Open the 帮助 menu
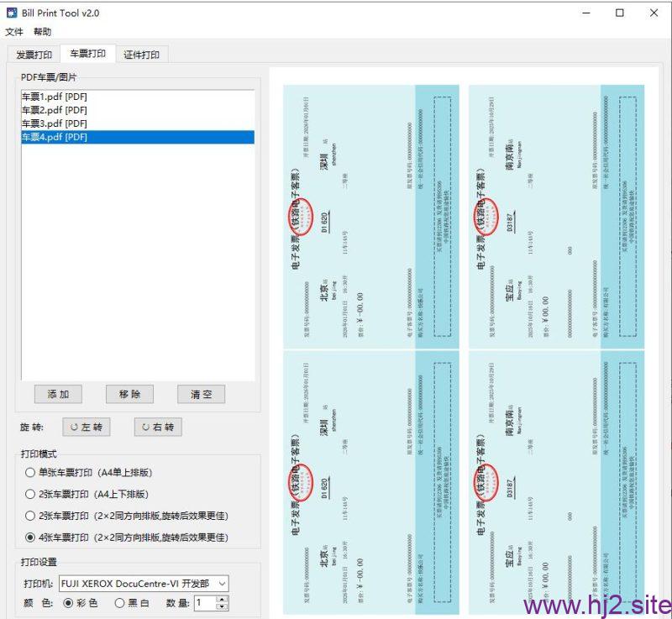Viewport: 672px width, 619px height. point(43,32)
